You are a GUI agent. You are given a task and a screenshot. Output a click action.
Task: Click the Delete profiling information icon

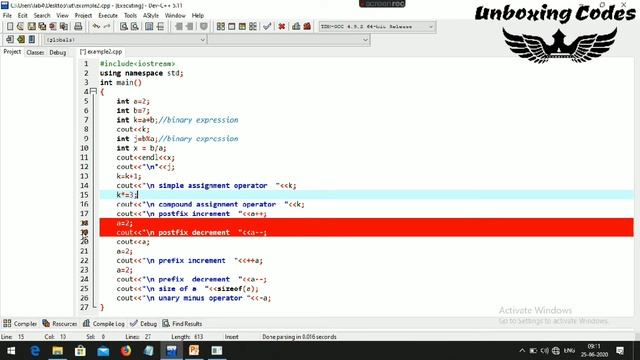coord(307,27)
